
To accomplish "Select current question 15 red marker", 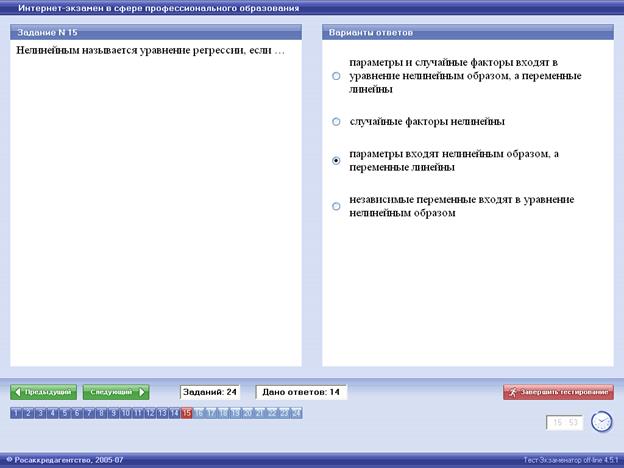I will click(x=187, y=413).
